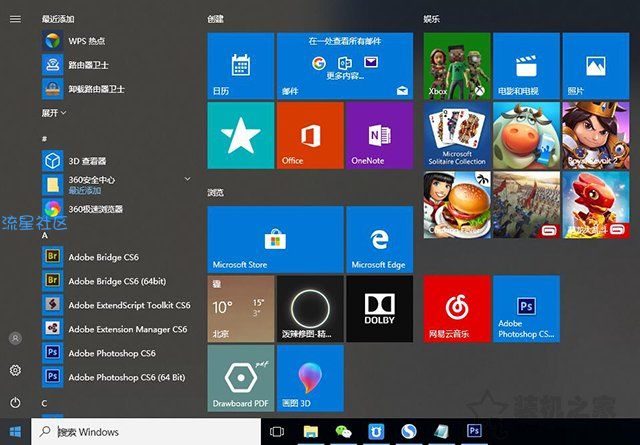Open WeChat from the taskbar

(343, 432)
